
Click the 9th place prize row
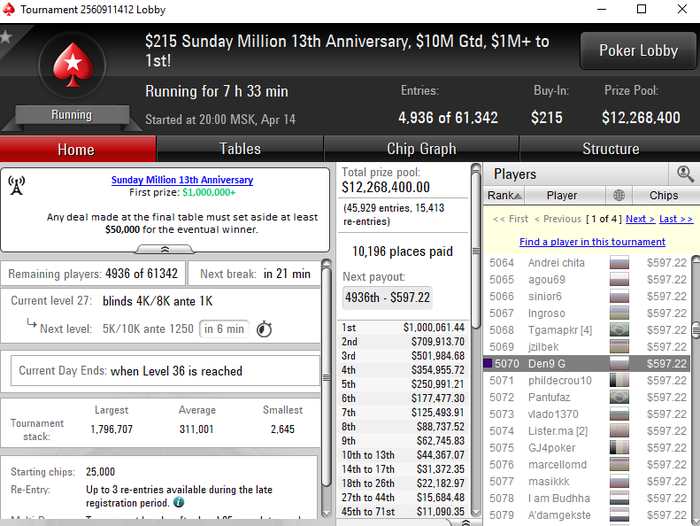403,441
